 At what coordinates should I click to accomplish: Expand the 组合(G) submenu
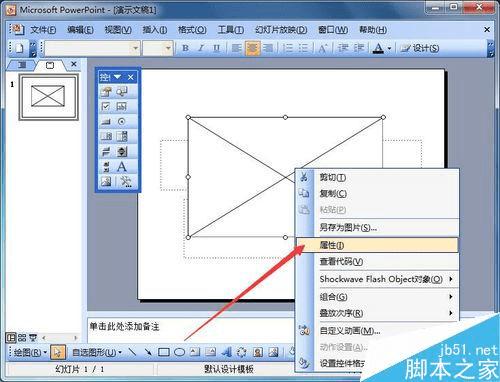[x=378, y=296]
